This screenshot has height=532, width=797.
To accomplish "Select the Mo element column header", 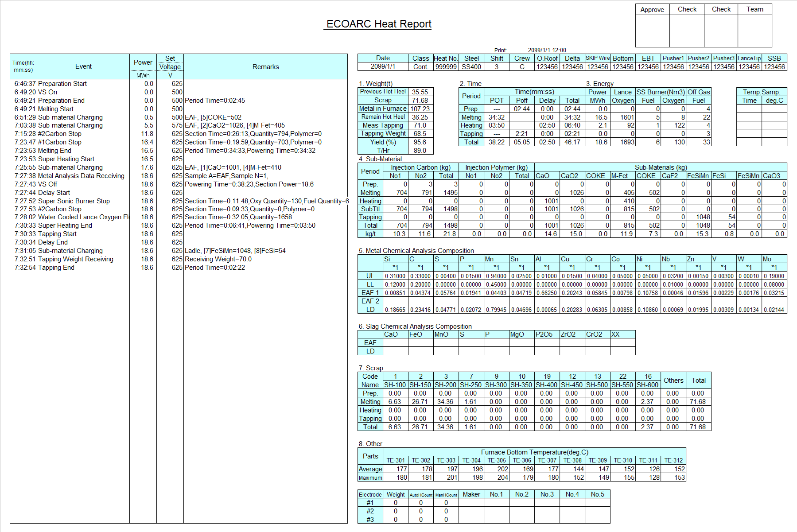I will 774,259.
